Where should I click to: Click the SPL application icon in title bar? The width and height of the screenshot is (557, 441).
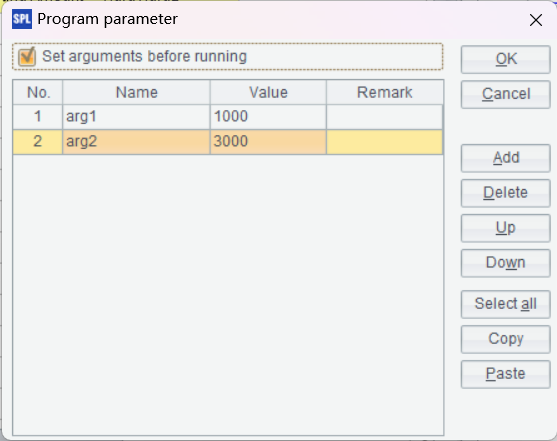click(22, 19)
